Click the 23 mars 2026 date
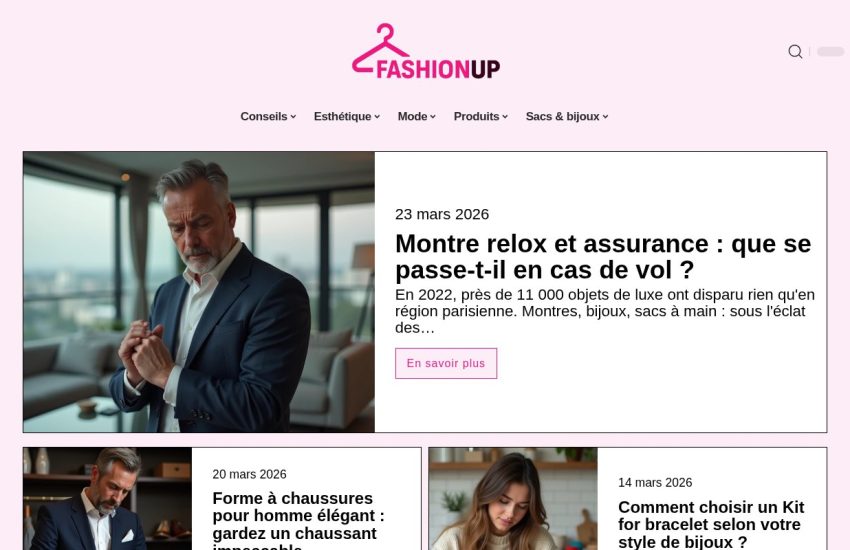This screenshot has height=550, width=850. tap(442, 214)
